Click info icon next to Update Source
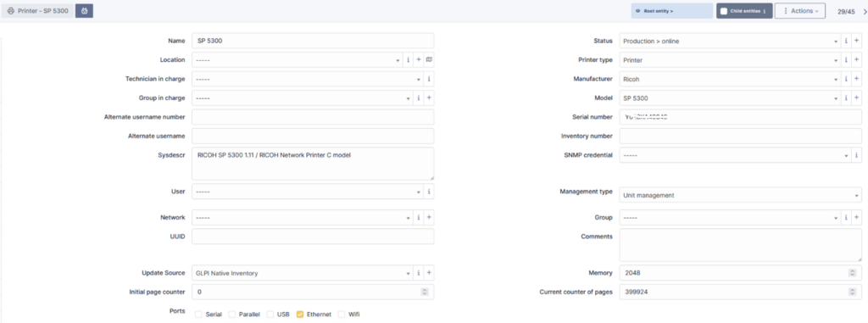 pos(419,273)
